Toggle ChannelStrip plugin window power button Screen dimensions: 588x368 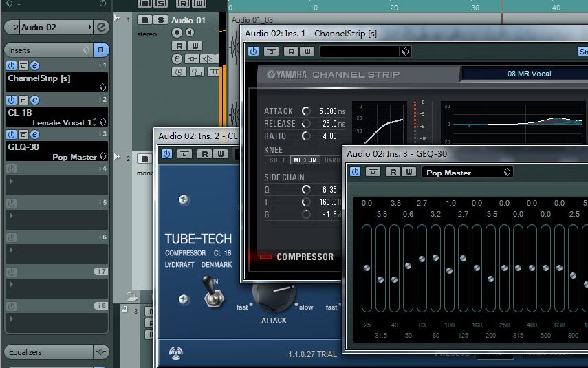click(254, 52)
